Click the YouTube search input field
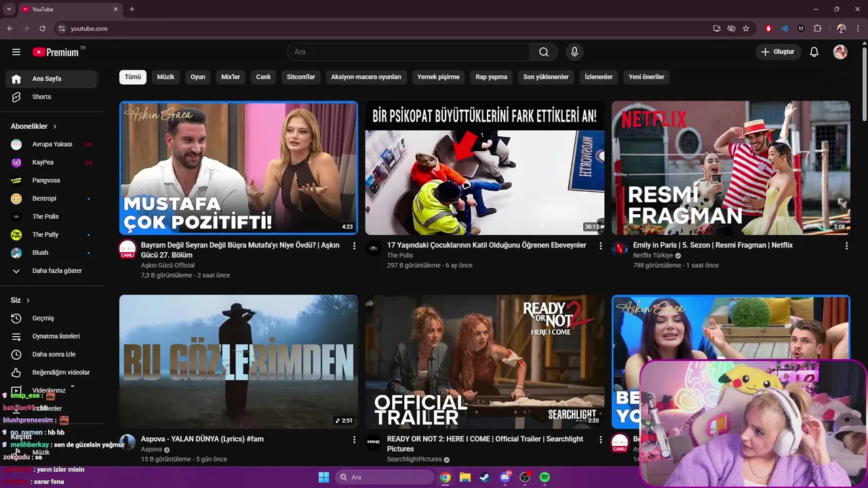 click(408, 52)
